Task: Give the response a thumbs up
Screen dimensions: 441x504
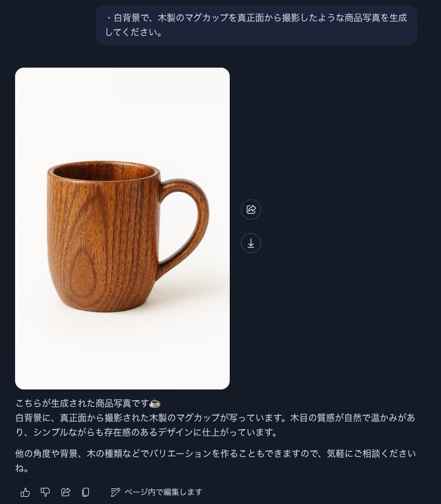Action: pyautogui.click(x=25, y=492)
